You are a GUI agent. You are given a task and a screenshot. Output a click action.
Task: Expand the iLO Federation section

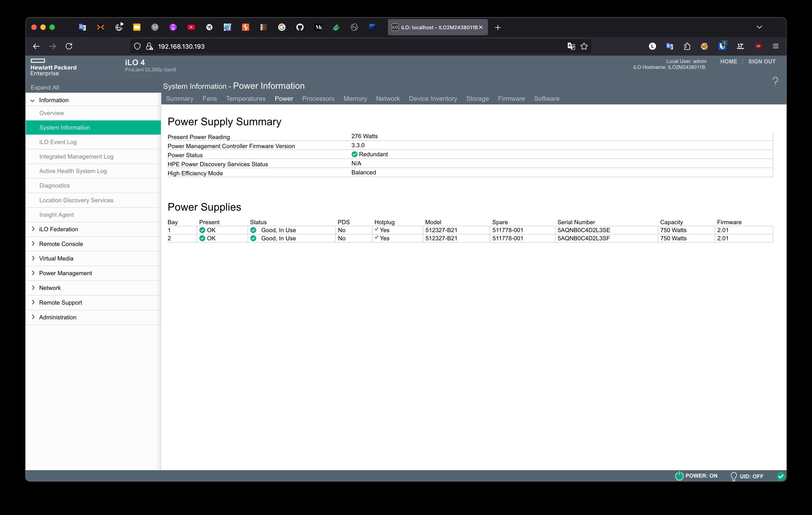[33, 229]
